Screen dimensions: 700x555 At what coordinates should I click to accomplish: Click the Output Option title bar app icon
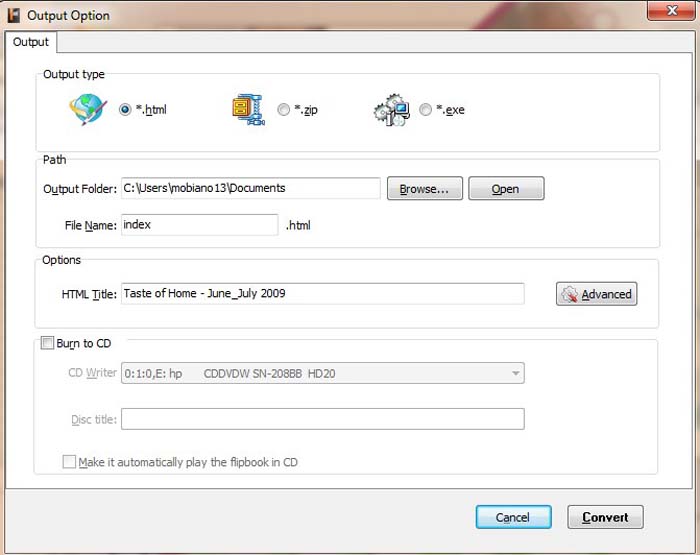[x=14, y=15]
